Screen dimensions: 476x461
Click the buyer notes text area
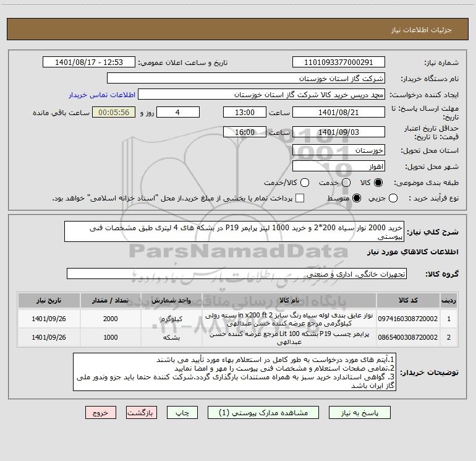(x=235, y=373)
